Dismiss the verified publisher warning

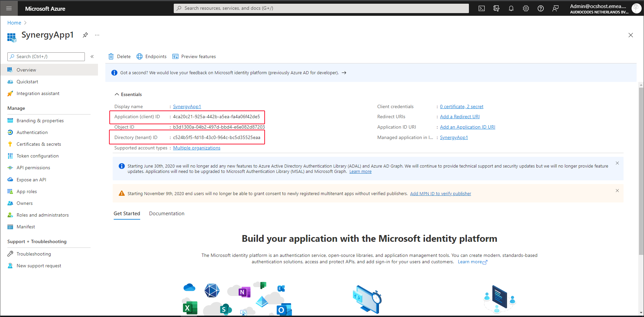pyautogui.click(x=617, y=191)
